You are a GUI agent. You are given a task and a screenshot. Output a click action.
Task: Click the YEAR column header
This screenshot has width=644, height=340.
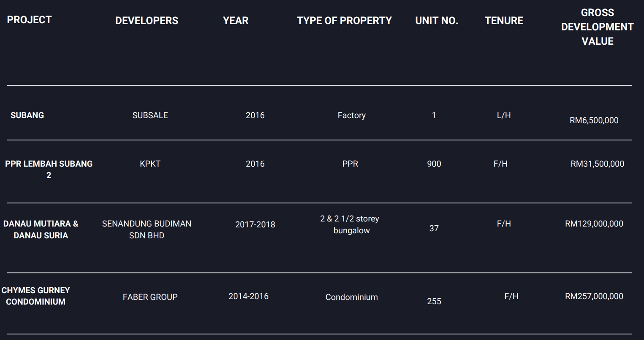[x=236, y=21]
